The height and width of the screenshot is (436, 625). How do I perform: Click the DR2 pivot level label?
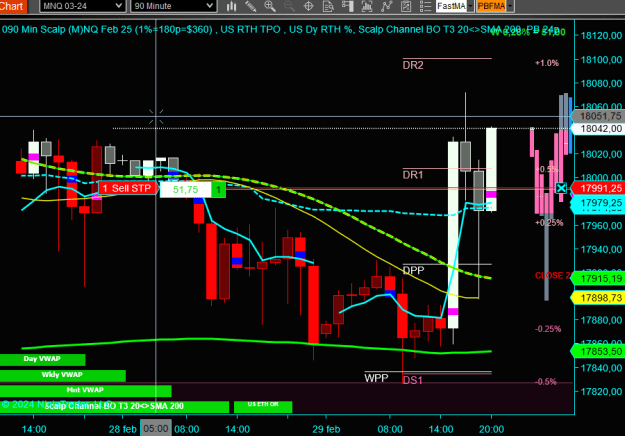(413, 65)
